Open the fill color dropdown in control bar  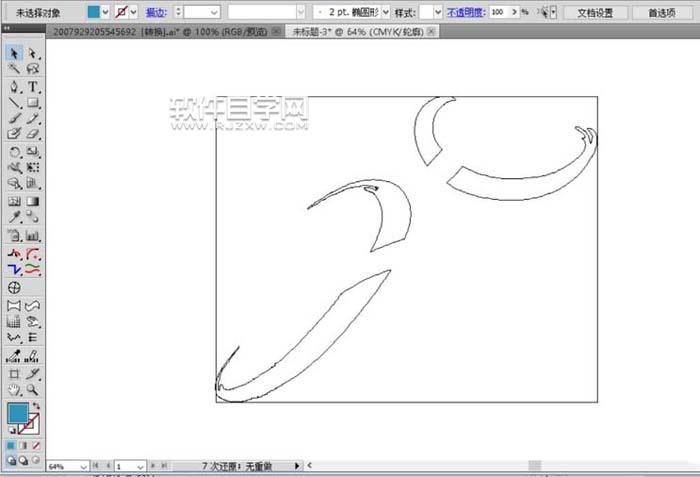pyautogui.click(x=105, y=13)
